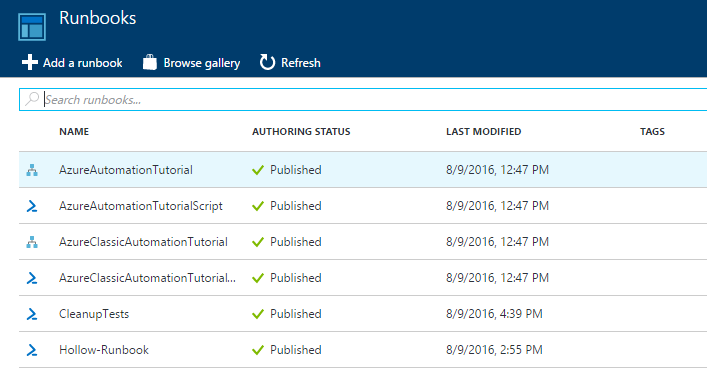Click last modified date of AzureClassicAutomationTutorial
Image resolution: width=707 pixels, height=373 pixels.
[x=497, y=242]
